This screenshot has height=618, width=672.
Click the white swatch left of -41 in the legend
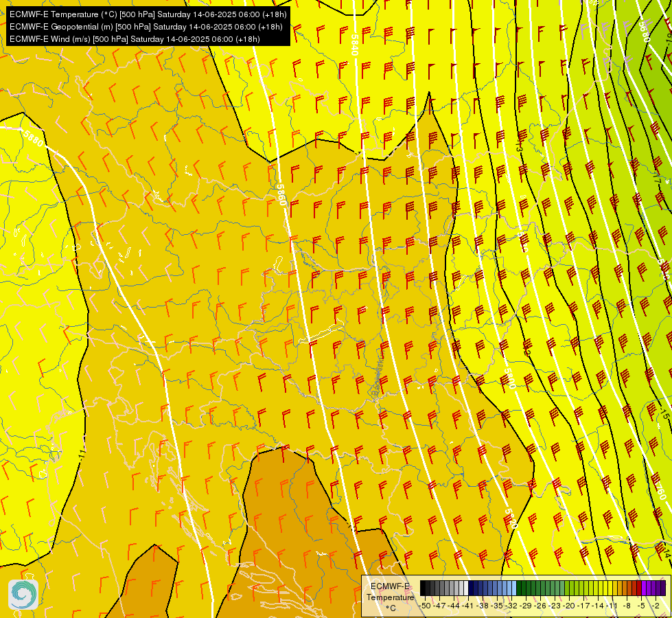(466, 588)
